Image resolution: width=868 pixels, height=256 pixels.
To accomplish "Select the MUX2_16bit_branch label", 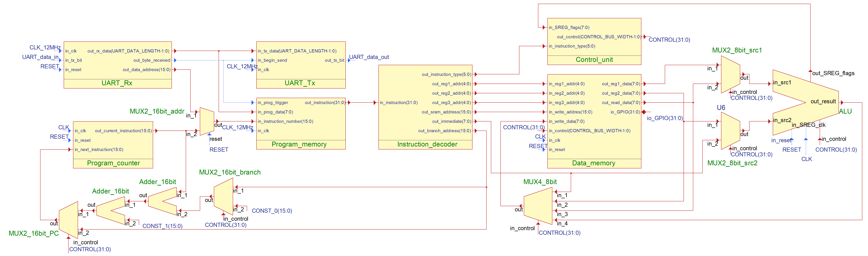I will 230,172.
